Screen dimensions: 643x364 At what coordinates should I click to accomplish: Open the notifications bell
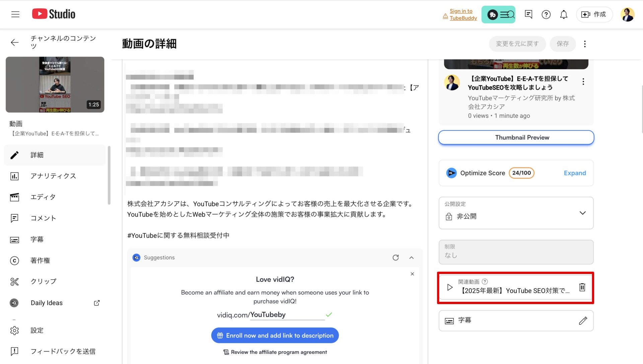coord(564,14)
